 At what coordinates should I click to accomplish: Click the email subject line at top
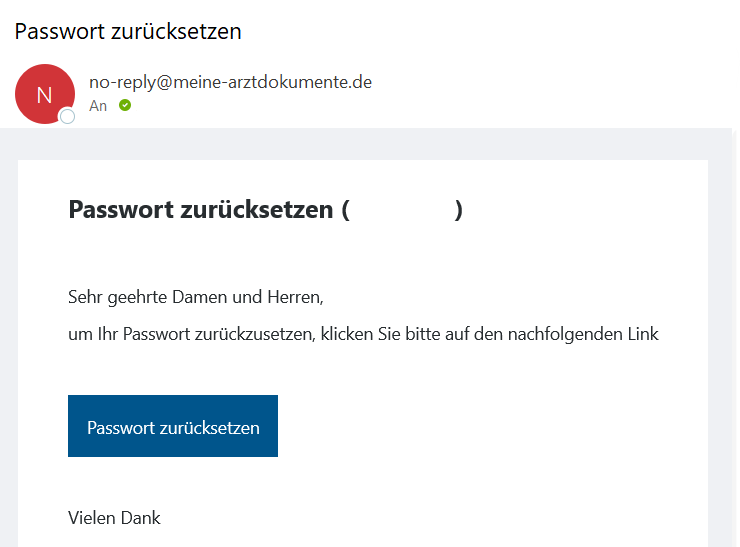(128, 31)
